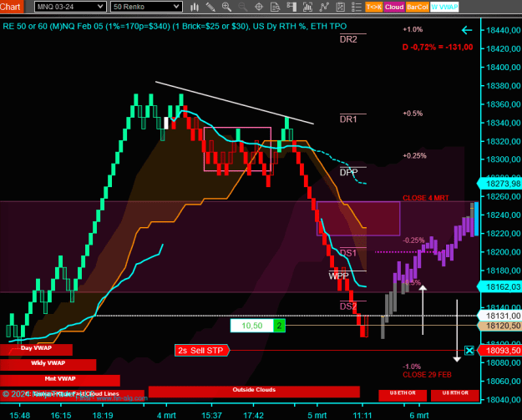Click the green quantity 2 box
Image resolution: width=522 pixels, height=420 pixels.
click(279, 326)
